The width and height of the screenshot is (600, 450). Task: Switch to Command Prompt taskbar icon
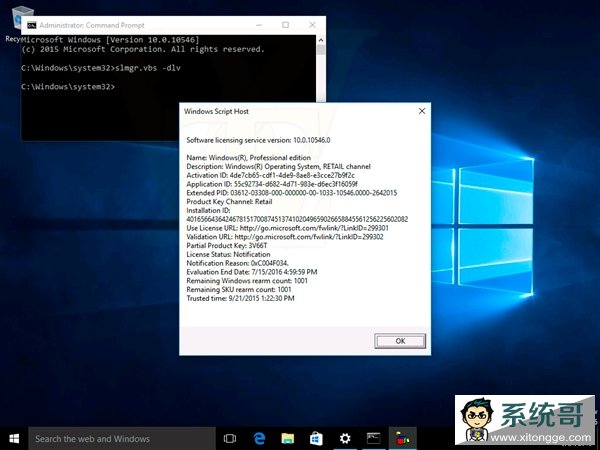[x=373, y=439]
